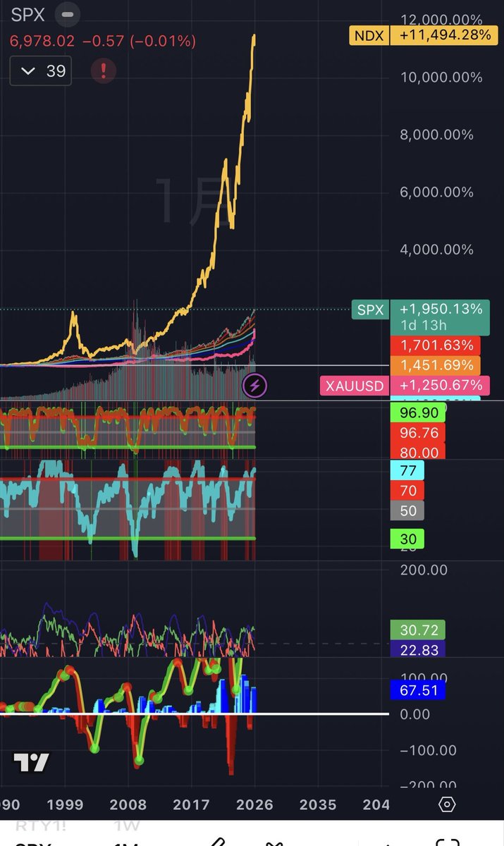Open chart settings hexagon icon
The width and height of the screenshot is (504, 846).
(x=447, y=804)
